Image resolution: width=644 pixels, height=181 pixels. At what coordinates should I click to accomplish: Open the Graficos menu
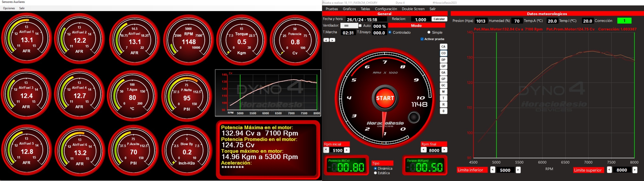click(x=349, y=9)
